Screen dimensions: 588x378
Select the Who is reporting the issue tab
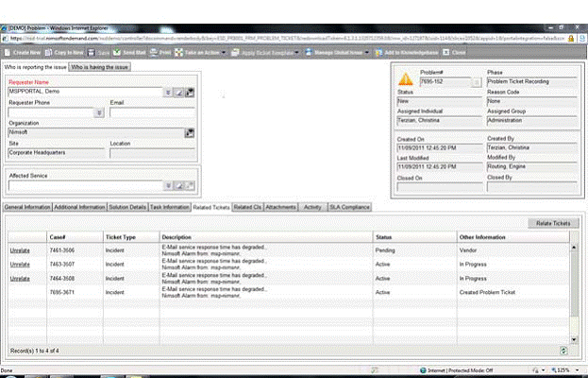(36, 67)
